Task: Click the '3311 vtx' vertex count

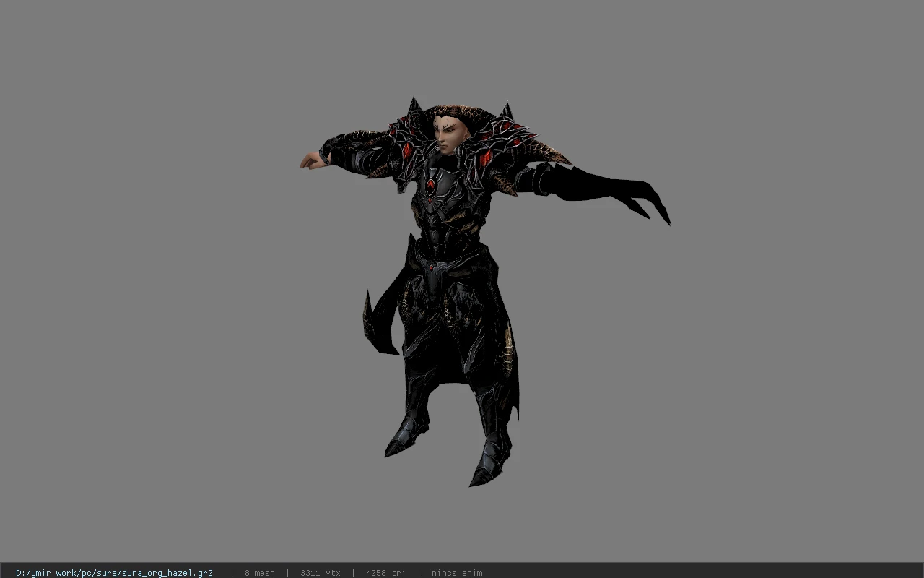Action: click(321, 573)
